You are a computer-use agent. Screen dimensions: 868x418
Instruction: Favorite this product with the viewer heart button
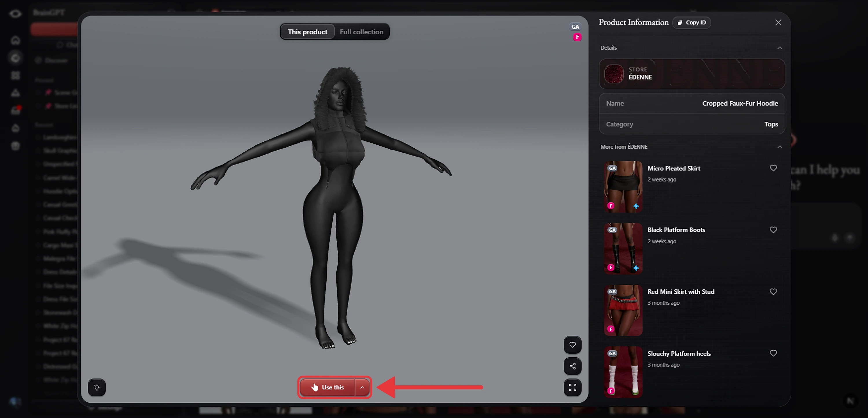pos(573,345)
